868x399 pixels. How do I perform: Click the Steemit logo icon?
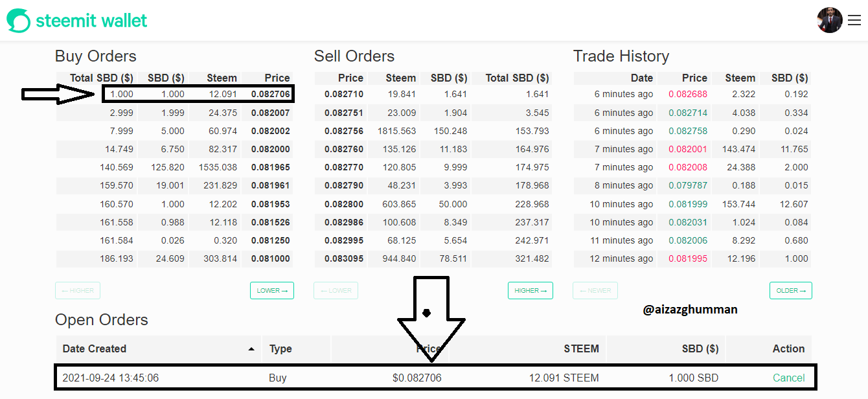18,21
